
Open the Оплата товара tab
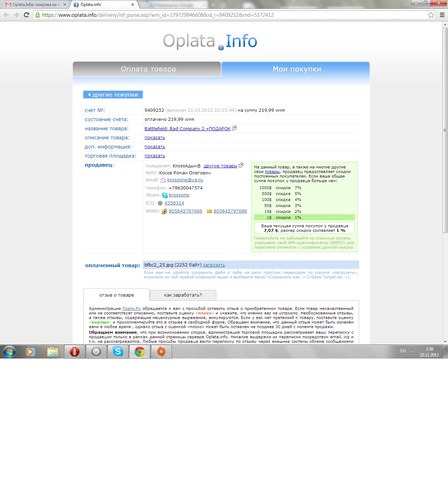[x=147, y=69]
